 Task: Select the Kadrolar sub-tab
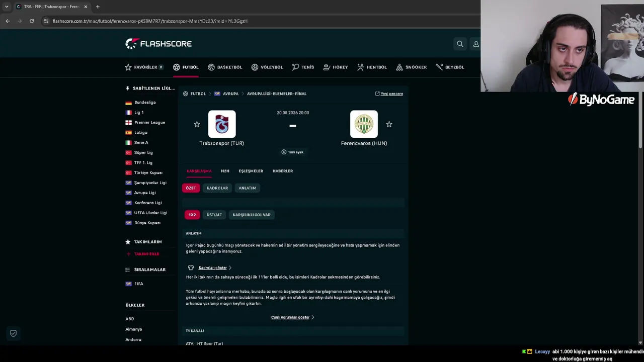click(217, 188)
